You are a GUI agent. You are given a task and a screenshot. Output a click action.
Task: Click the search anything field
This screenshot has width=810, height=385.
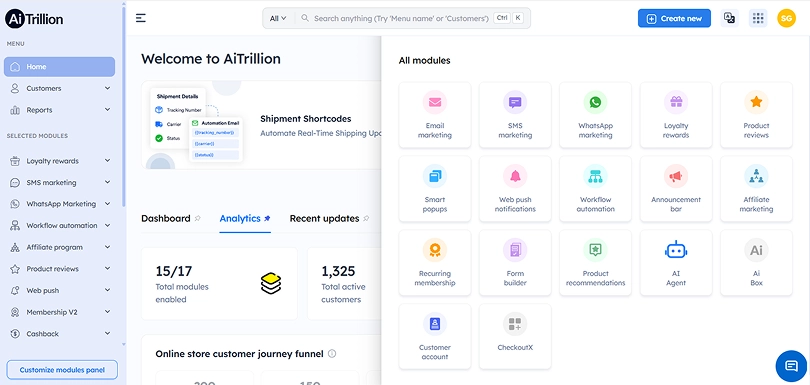point(401,18)
